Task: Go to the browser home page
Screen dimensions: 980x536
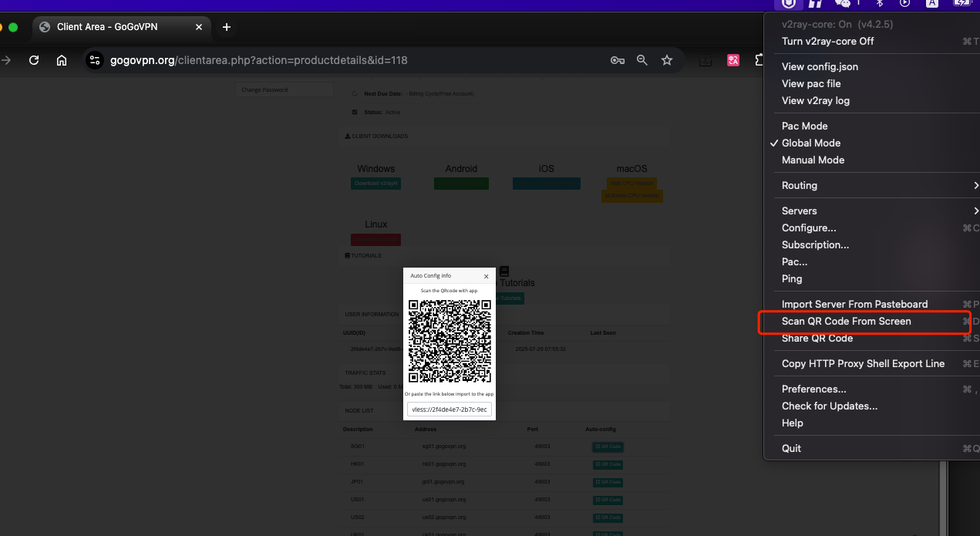Action: [62, 60]
